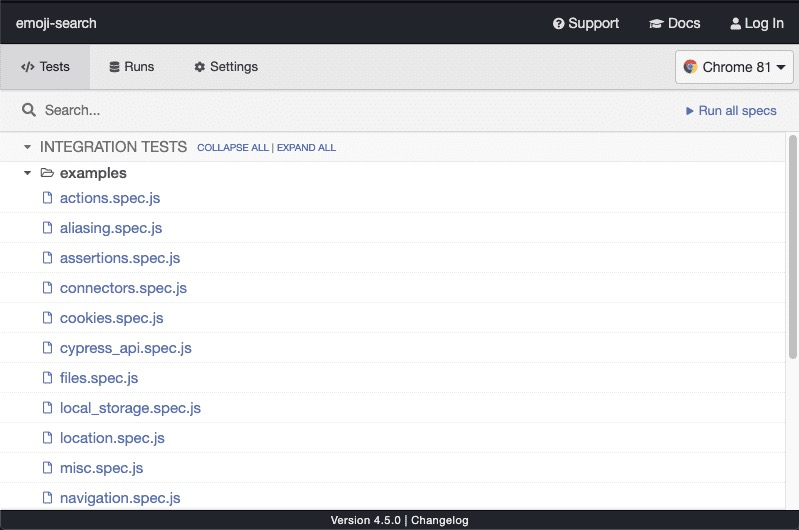This screenshot has width=799, height=530.
Task: Click the user silhouette Log In icon
Action: coord(735,23)
